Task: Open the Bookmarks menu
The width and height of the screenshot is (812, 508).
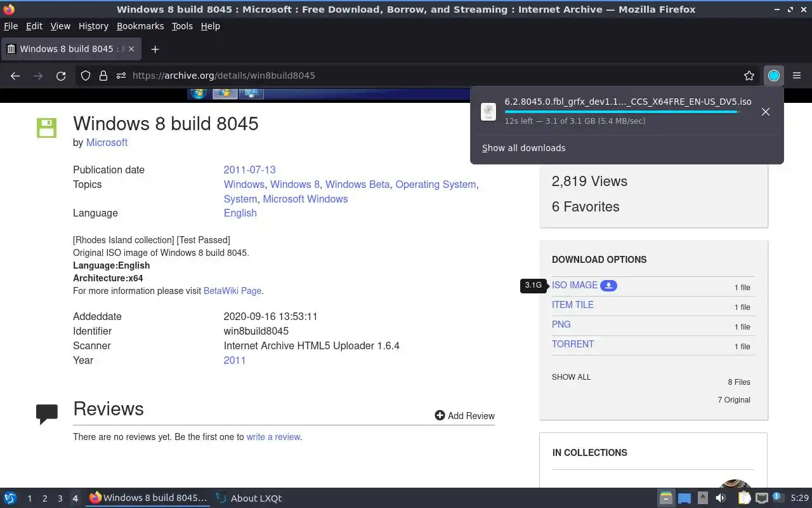Action: click(x=140, y=26)
